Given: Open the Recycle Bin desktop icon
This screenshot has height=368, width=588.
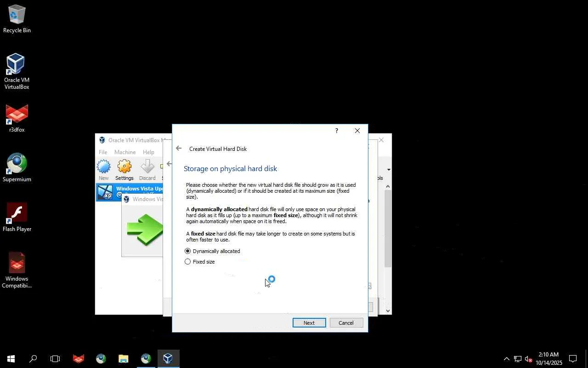Looking at the screenshot, I should coord(17,19).
